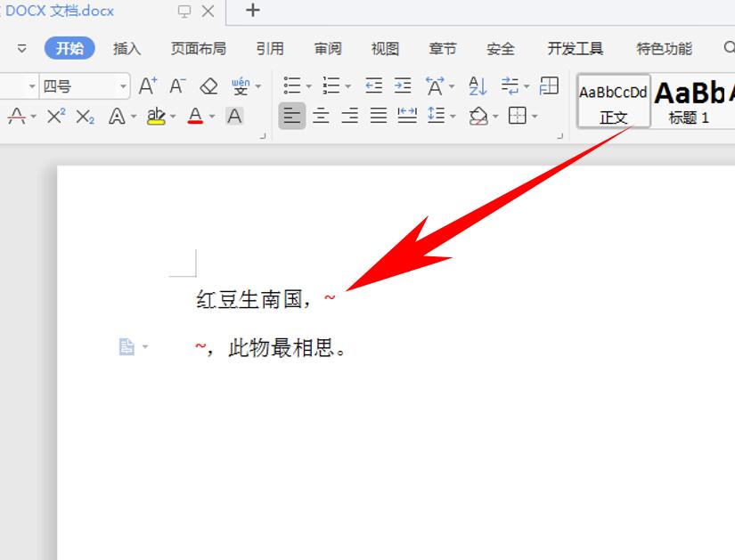The width and height of the screenshot is (735, 560).
Task: Open Chinese layout text-scaling icon
Action: click(435, 86)
